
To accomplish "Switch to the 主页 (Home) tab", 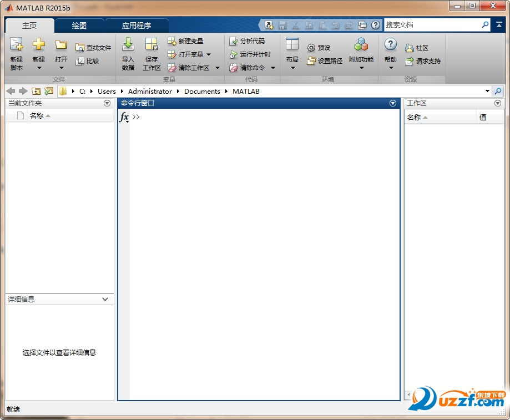I will (x=29, y=26).
